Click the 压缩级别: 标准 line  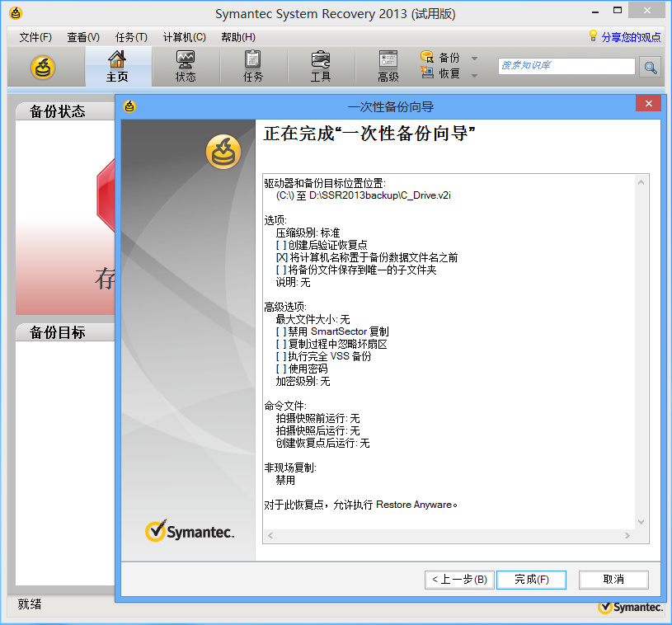click(308, 233)
